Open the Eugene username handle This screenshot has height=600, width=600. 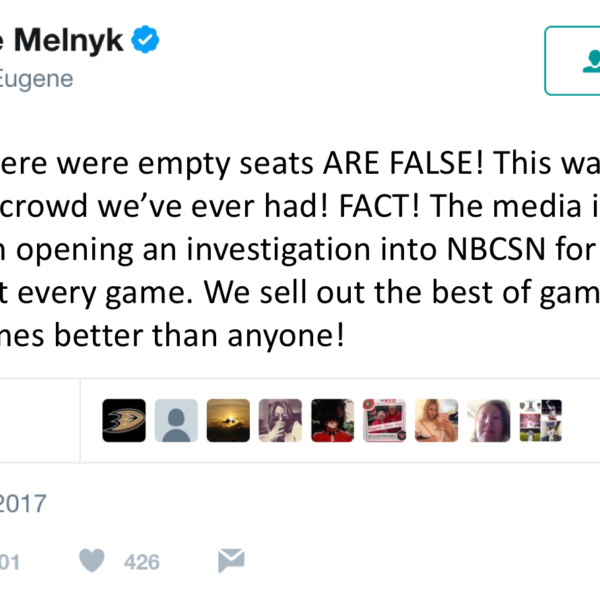coord(37,79)
